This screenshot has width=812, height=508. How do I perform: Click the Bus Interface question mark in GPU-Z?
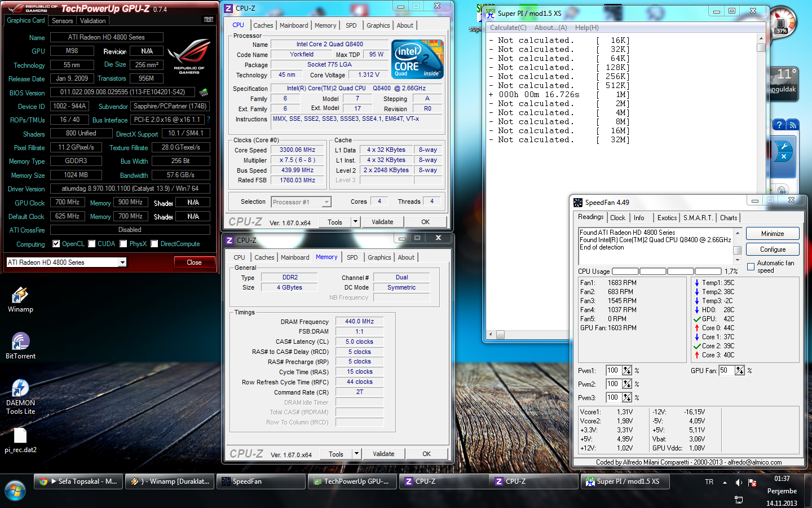[x=208, y=120]
